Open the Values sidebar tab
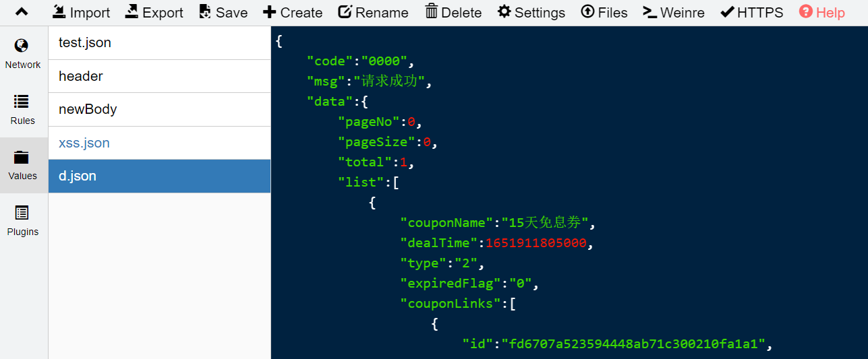Viewport: 868px width, 359px height. [x=23, y=165]
